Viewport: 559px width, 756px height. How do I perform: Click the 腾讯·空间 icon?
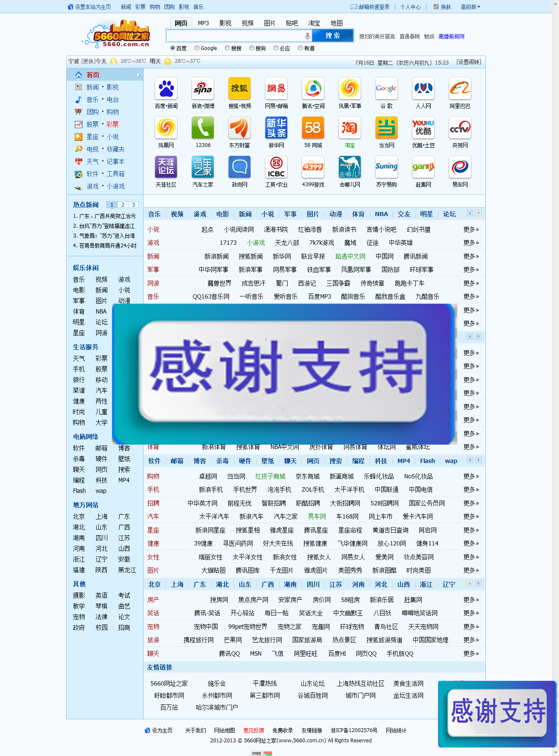tap(313, 88)
